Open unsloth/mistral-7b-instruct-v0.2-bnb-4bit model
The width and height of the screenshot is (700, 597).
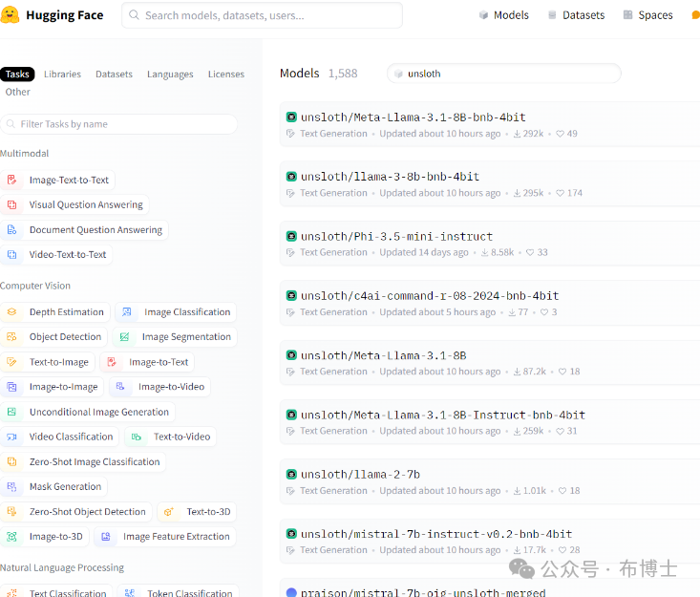(x=436, y=534)
